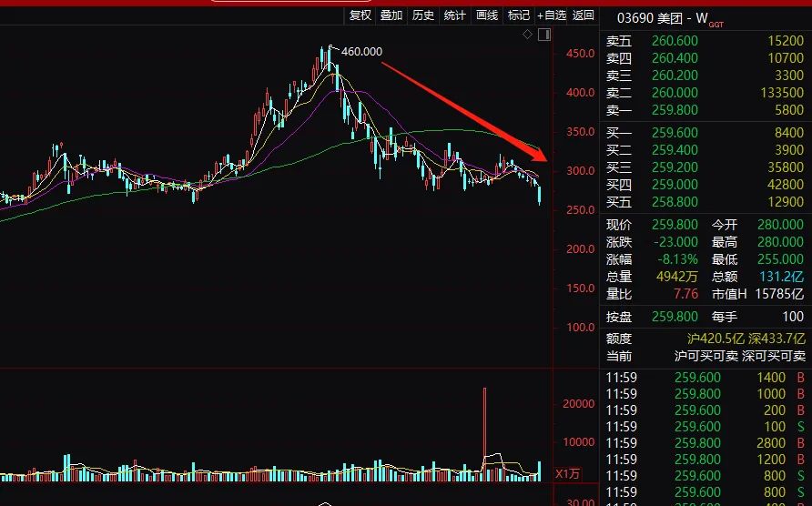This screenshot has height=506, width=812.
Task: Select the 卖二 ask price 260.000
Action: click(x=675, y=93)
